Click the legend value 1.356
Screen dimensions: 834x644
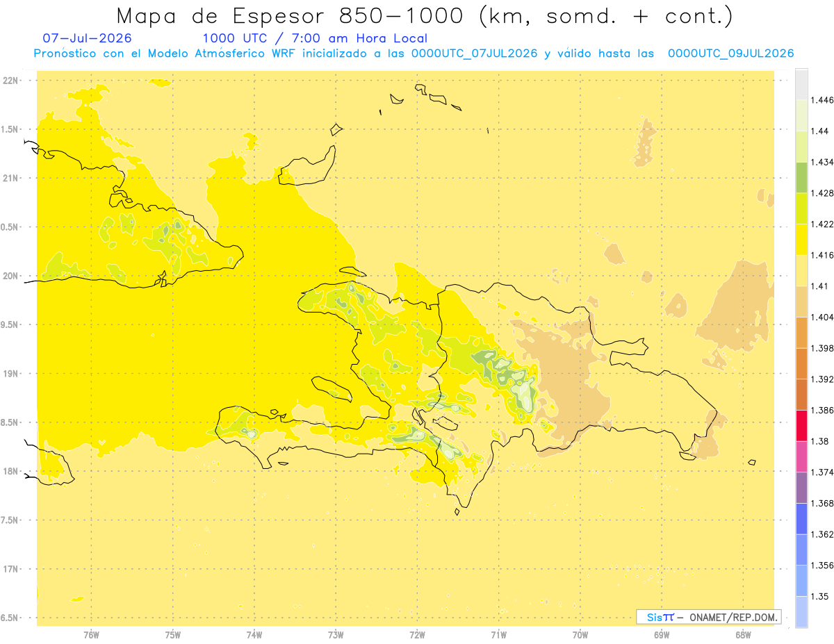click(x=822, y=565)
